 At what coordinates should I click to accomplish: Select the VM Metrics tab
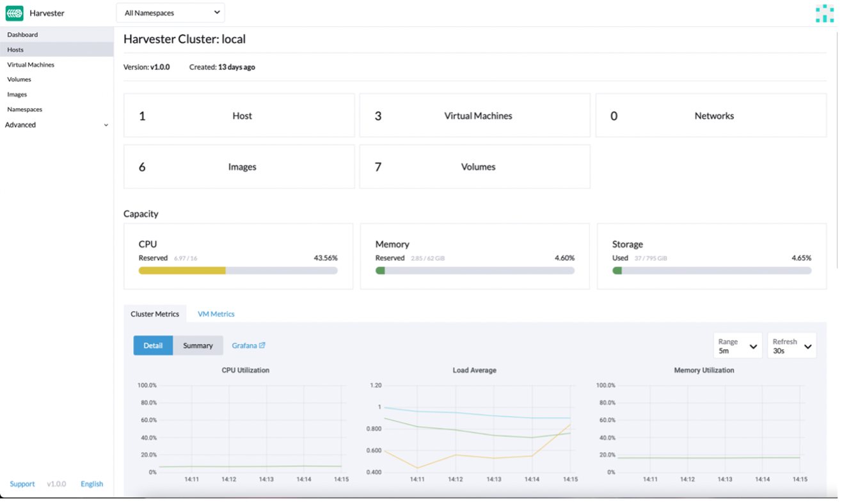pos(216,314)
